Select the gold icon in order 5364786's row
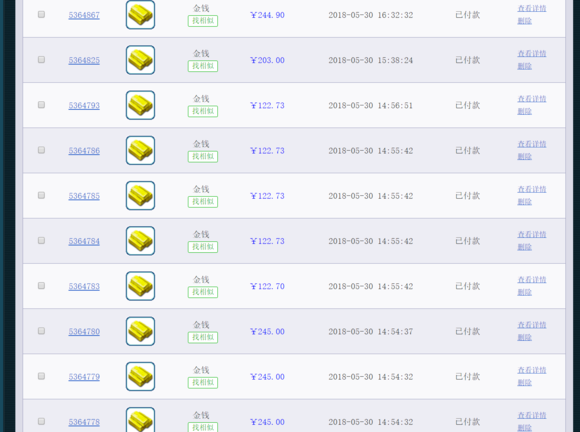The width and height of the screenshot is (580, 432). [140, 150]
